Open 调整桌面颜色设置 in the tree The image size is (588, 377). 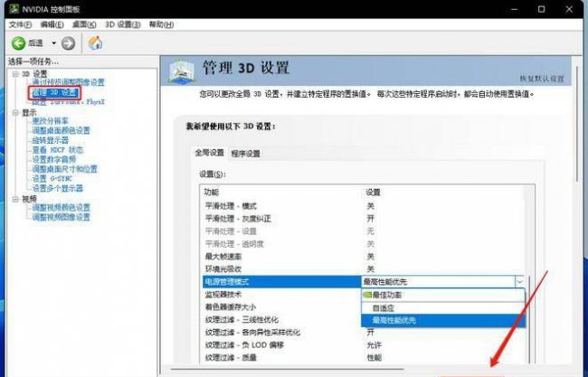coord(62,130)
